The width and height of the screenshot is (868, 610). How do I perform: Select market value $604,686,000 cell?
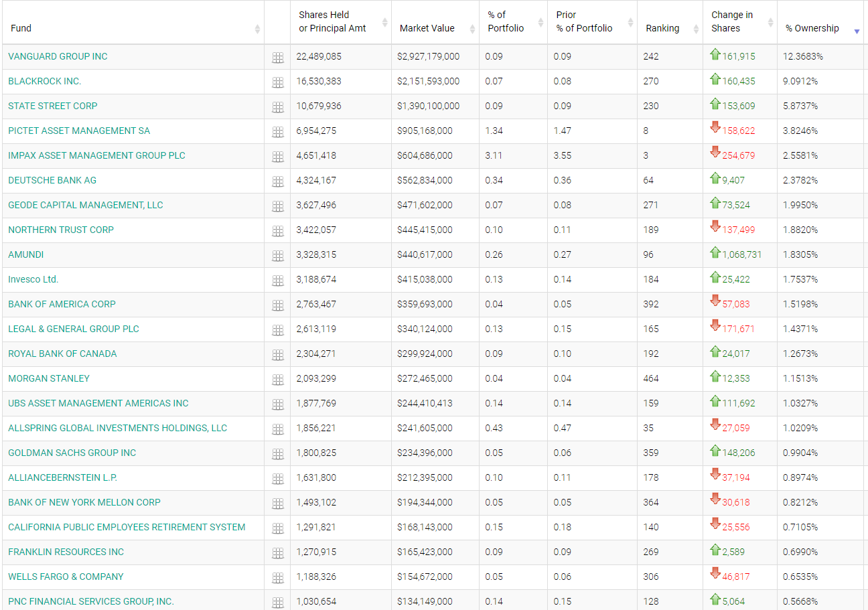coord(425,155)
